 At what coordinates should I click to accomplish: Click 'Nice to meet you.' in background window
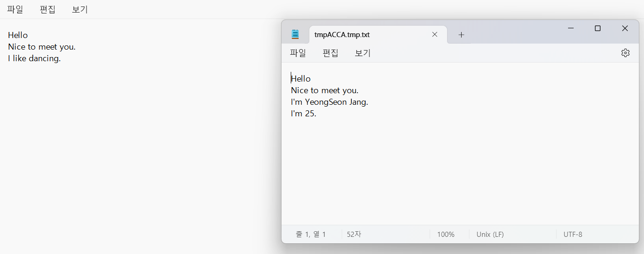point(42,47)
